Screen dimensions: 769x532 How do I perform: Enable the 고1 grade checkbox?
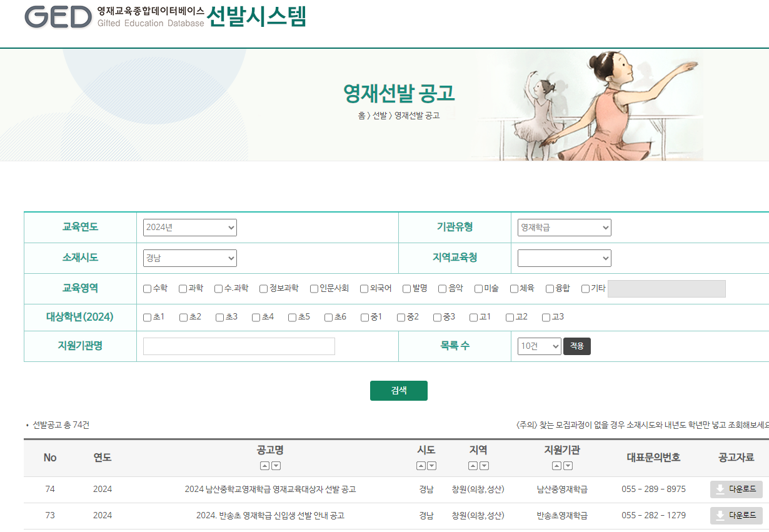[473, 318]
